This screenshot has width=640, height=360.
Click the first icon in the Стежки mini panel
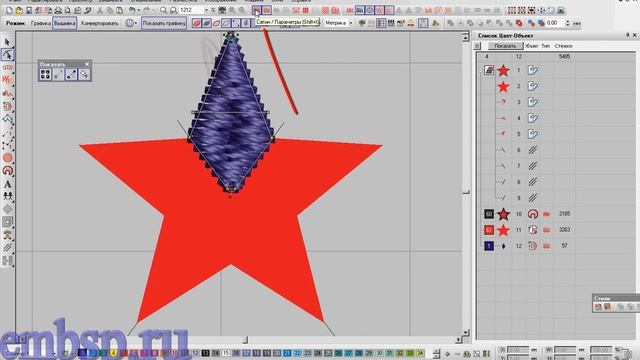pos(598,307)
